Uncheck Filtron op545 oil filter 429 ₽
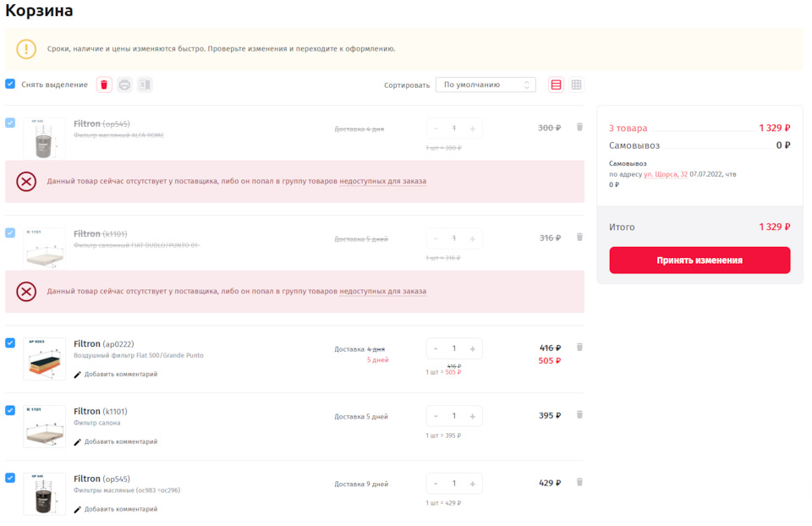This screenshot has height=526, width=812. click(10, 478)
